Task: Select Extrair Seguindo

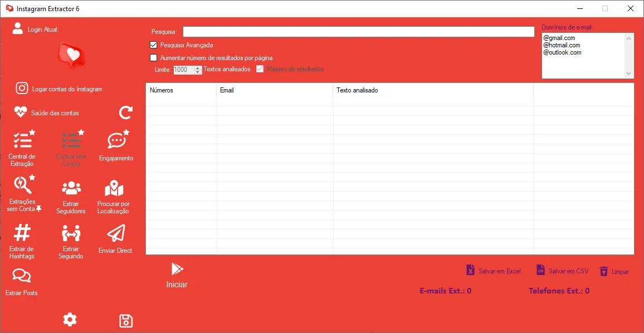Action: pyautogui.click(x=71, y=242)
